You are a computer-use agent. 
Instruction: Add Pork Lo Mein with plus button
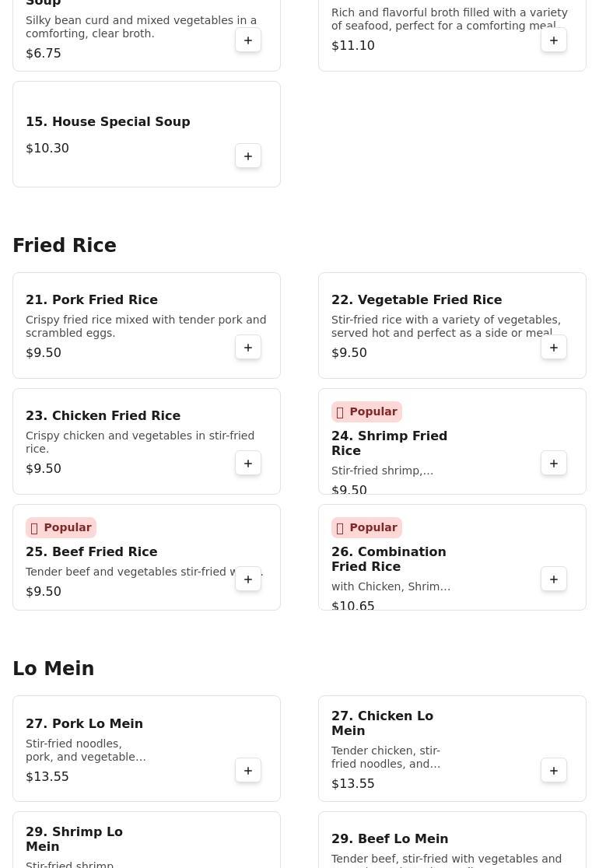click(x=248, y=771)
